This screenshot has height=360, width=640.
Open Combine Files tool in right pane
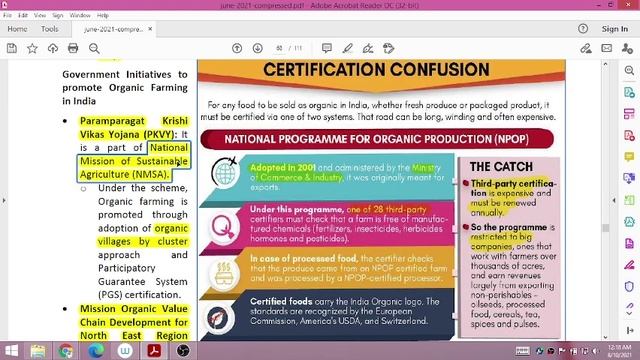[629, 178]
